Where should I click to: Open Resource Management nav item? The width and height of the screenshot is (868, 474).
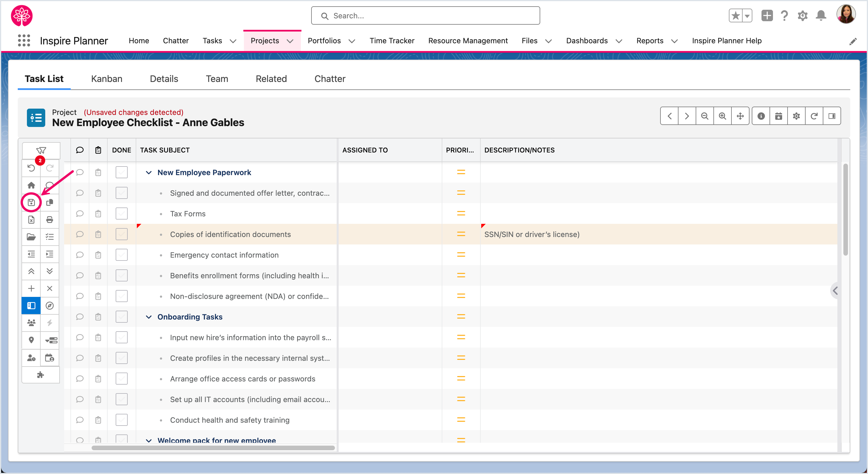pos(468,41)
